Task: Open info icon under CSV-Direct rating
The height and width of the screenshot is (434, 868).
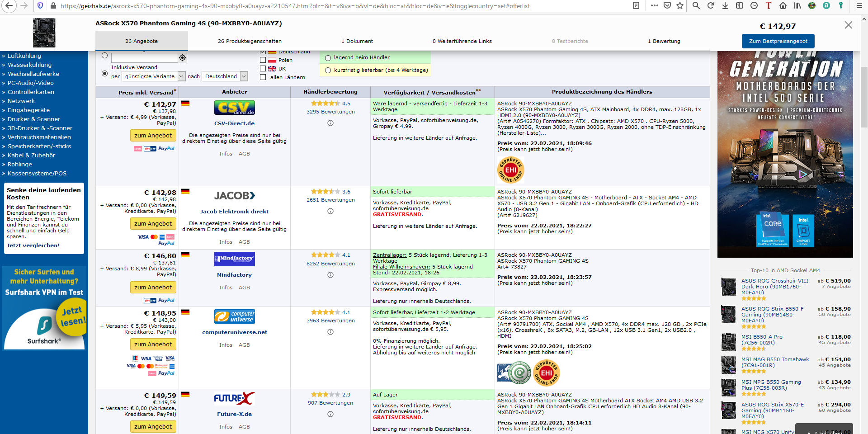Action: click(x=330, y=123)
